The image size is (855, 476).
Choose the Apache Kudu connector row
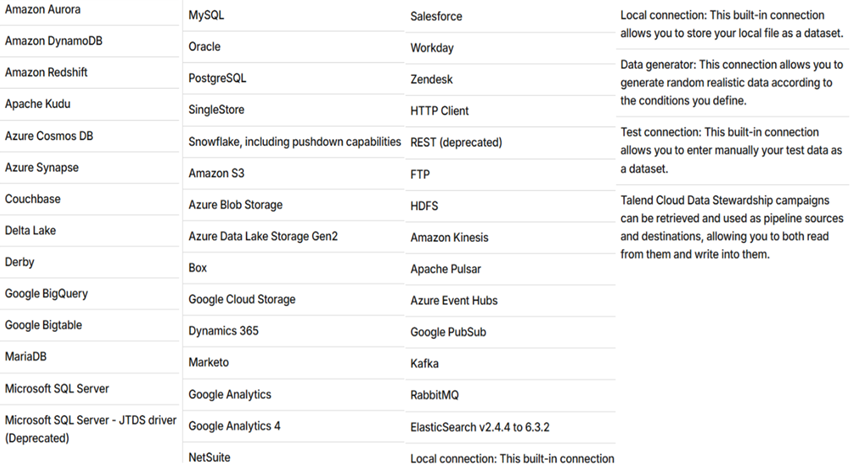click(38, 104)
